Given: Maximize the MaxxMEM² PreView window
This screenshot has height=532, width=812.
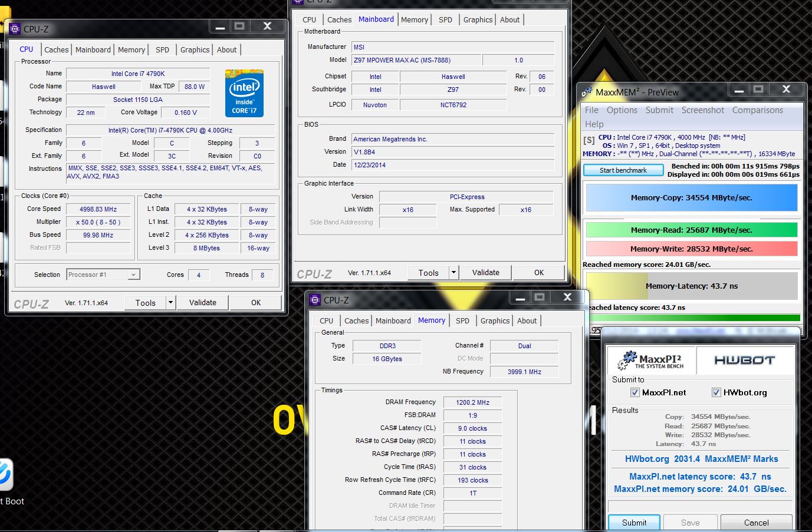Looking at the screenshot, I should click(758, 89).
